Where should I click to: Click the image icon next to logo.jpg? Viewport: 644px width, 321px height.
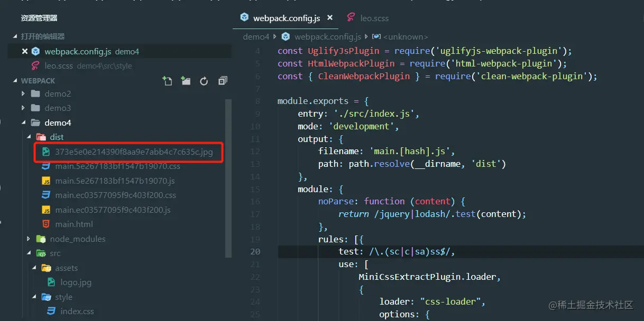click(50, 282)
